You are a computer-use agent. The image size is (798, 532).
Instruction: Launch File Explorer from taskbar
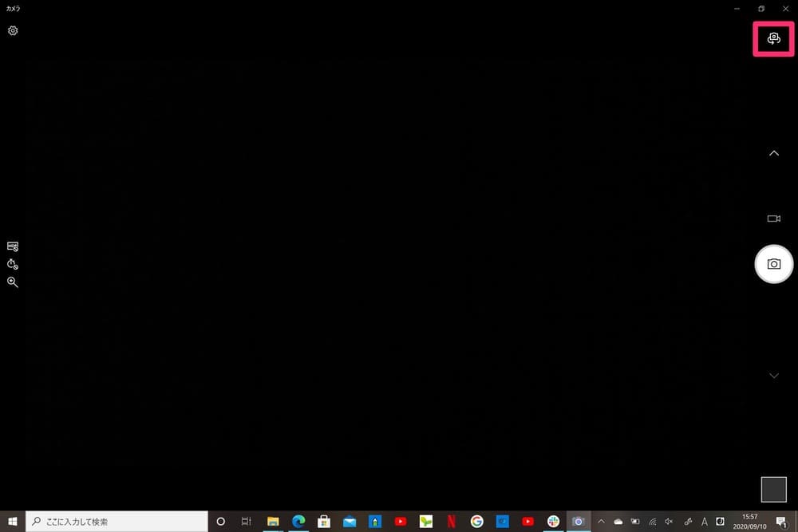click(x=273, y=522)
